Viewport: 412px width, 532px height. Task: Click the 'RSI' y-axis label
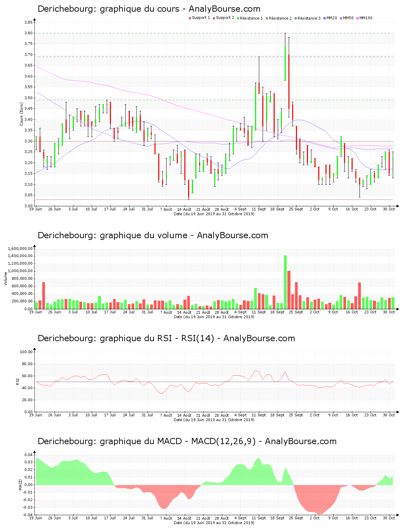click(x=18, y=381)
